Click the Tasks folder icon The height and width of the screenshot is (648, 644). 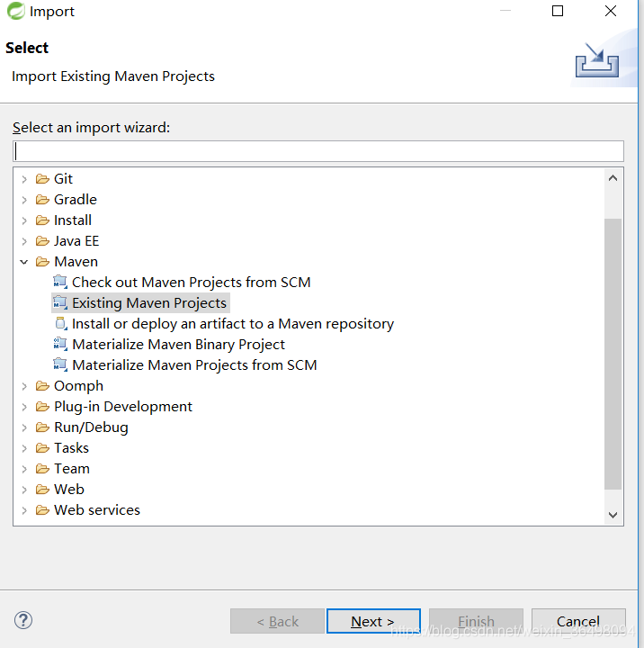point(42,448)
